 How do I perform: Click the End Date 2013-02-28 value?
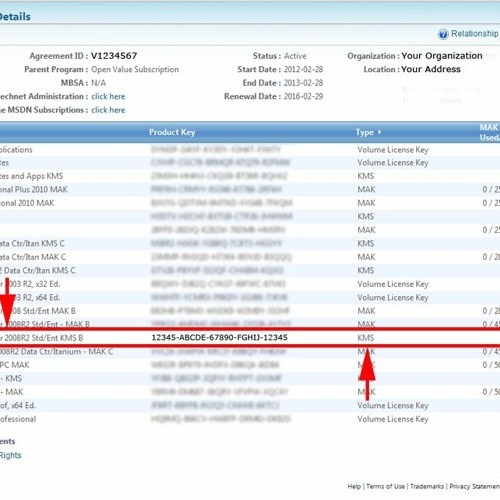coord(303,83)
